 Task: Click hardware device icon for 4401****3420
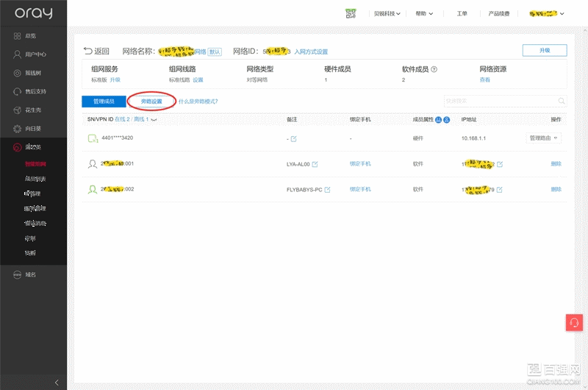point(93,138)
